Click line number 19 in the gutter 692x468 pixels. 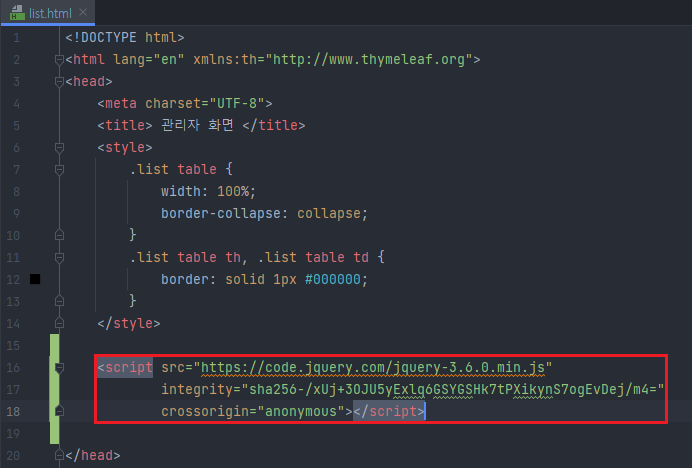pos(13,434)
